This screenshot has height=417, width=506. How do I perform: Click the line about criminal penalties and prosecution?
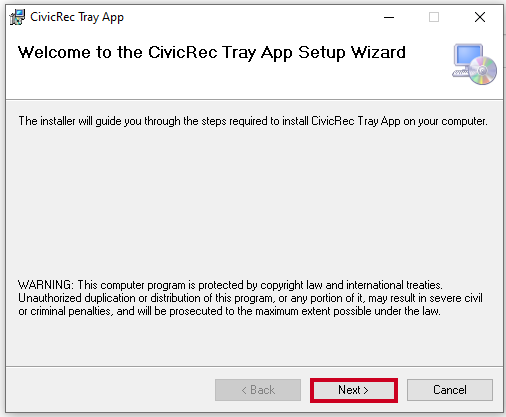pyautogui.click(x=229, y=311)
